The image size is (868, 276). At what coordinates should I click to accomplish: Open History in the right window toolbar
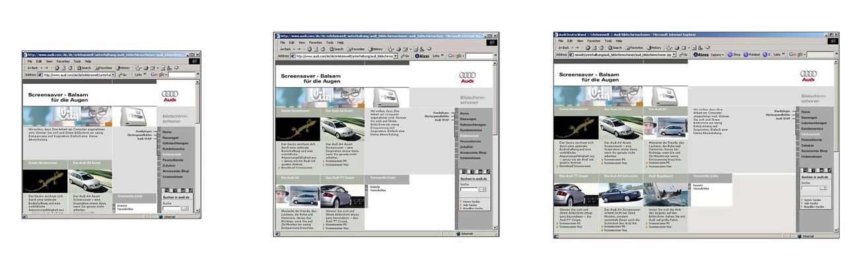[654, 48]
